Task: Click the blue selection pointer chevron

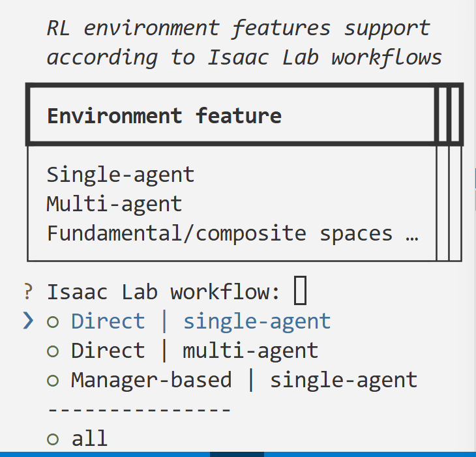Action: (27, 321)
